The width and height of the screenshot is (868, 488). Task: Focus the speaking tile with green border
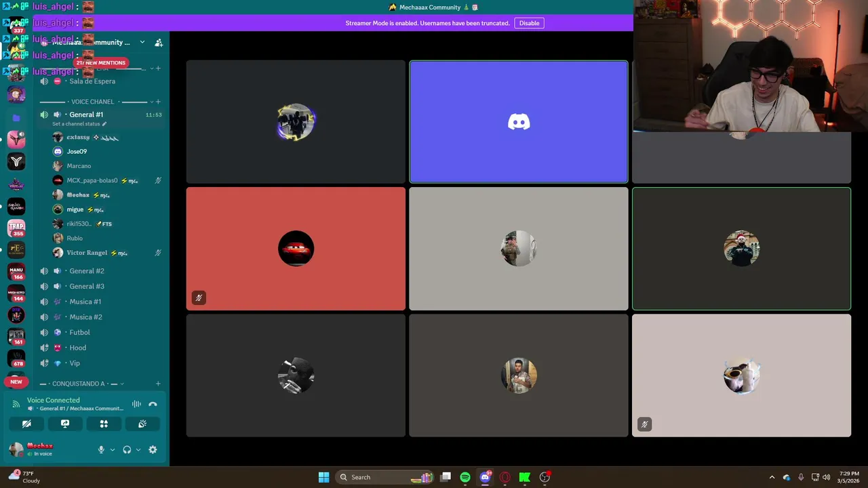pos(741,249)
